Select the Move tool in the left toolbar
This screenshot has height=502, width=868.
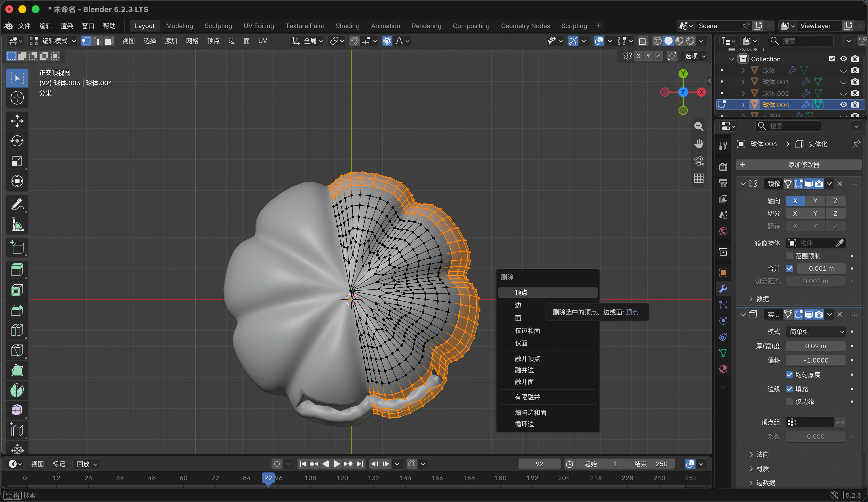(17, 121)
